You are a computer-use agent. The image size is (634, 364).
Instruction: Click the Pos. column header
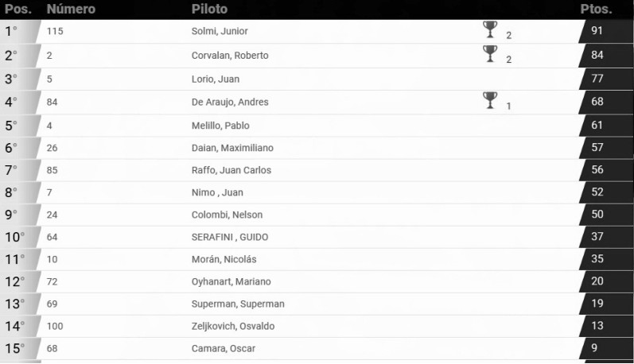click(x=18, y=10)
